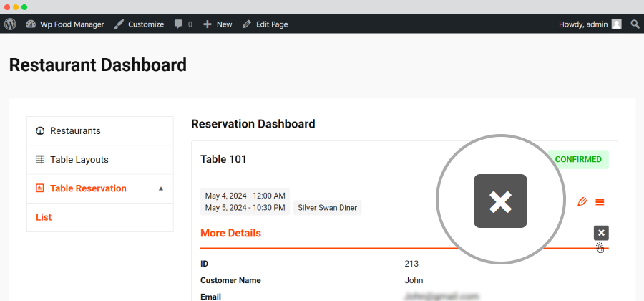
Task: Click the paintbrush Customize icon
Action: (119, 24)
